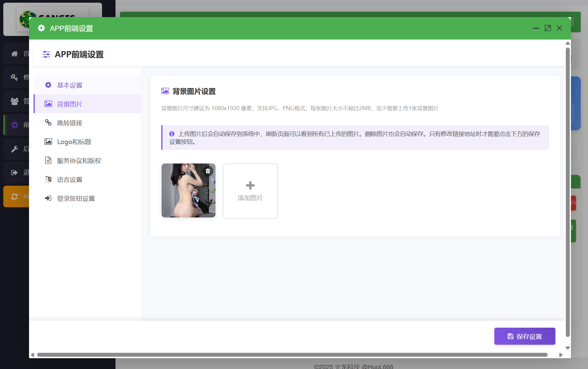The width and height of the screenshot is (588, 369).
Task: Switch to the 基本设置 tab
Action: pyautogui.click(x=70, y=85)
